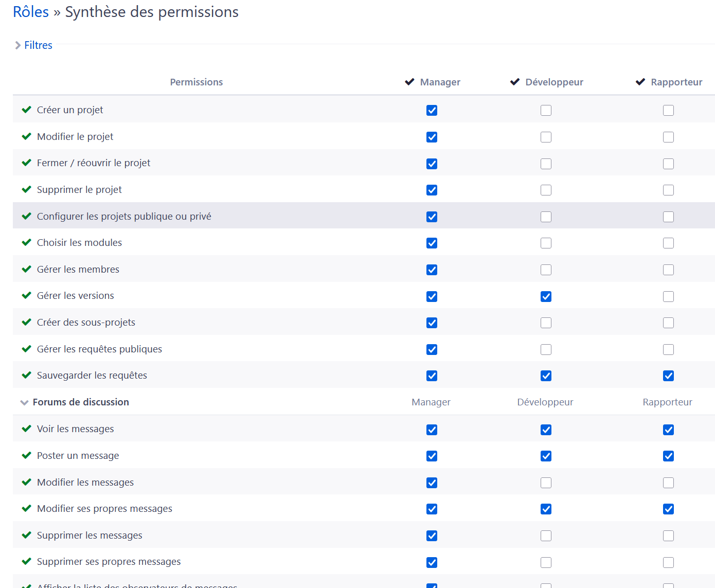
Task: Check Rapporteur for Créer des sous-projets
Action: 668,323
